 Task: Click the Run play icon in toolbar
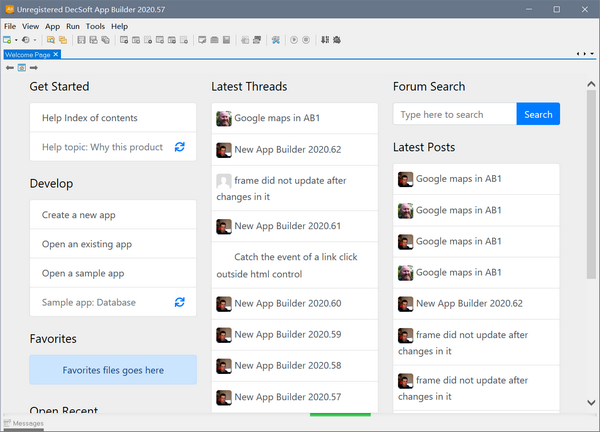click(x=293, y=40)
